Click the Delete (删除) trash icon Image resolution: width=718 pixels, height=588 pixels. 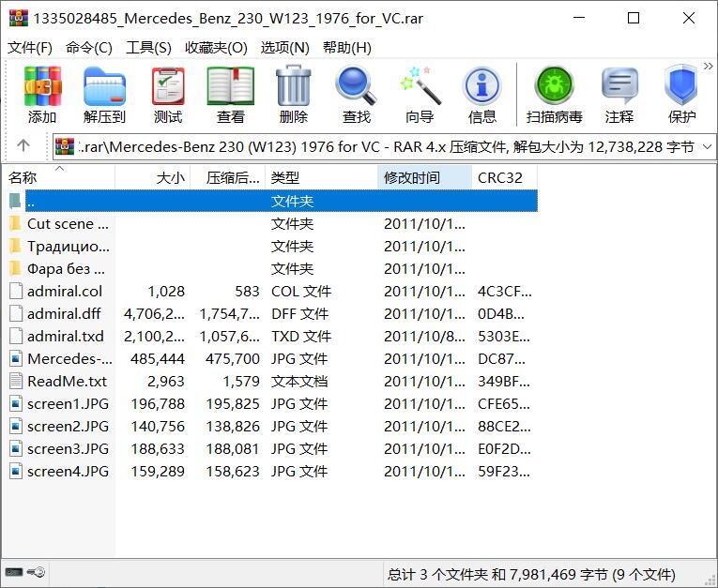294,95
